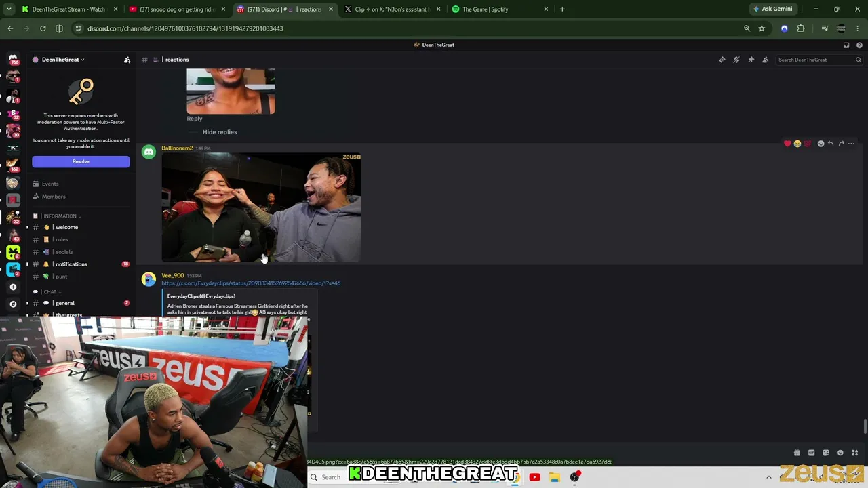This screenshot has width=868, height=488.
Task: React with the 100 emoji
Action: pos(807,144)
